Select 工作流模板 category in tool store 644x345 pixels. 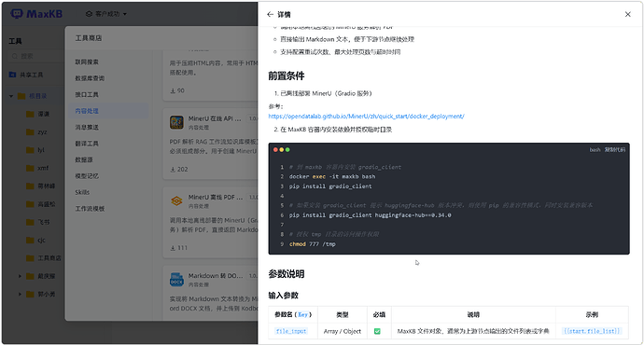click(90, 208)
